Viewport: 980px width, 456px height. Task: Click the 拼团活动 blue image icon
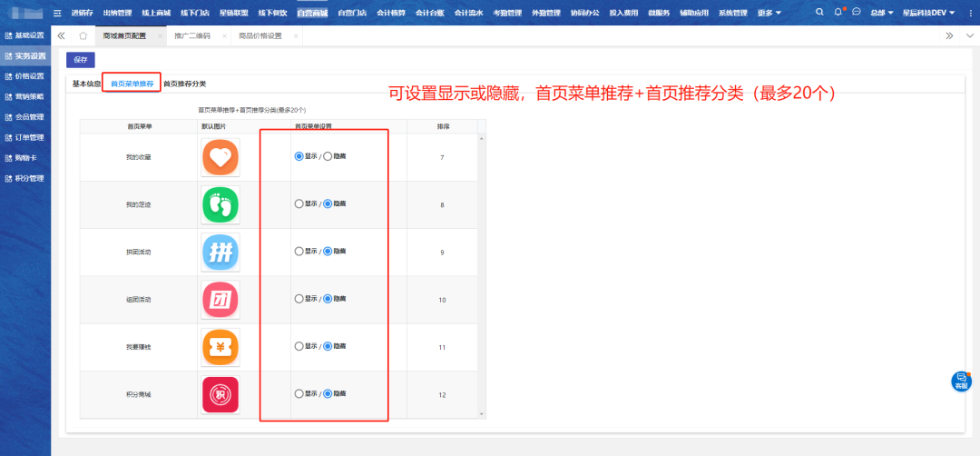coord(220,252)
